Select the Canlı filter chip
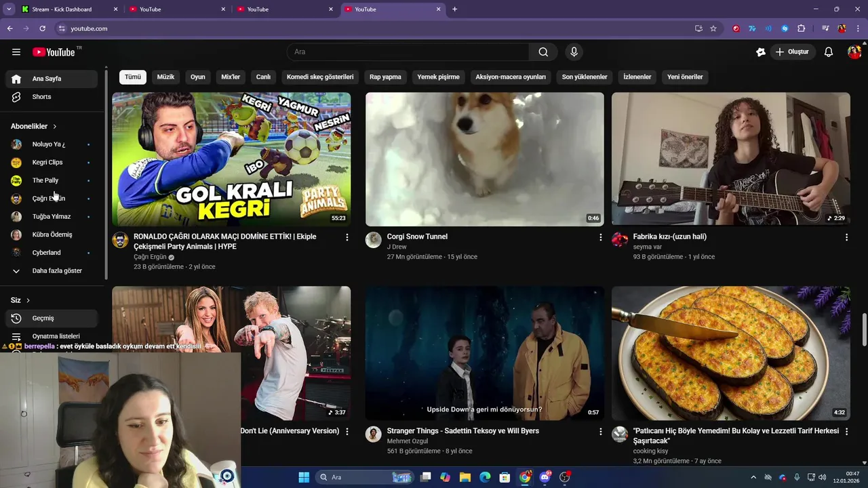 coord(263,77)
